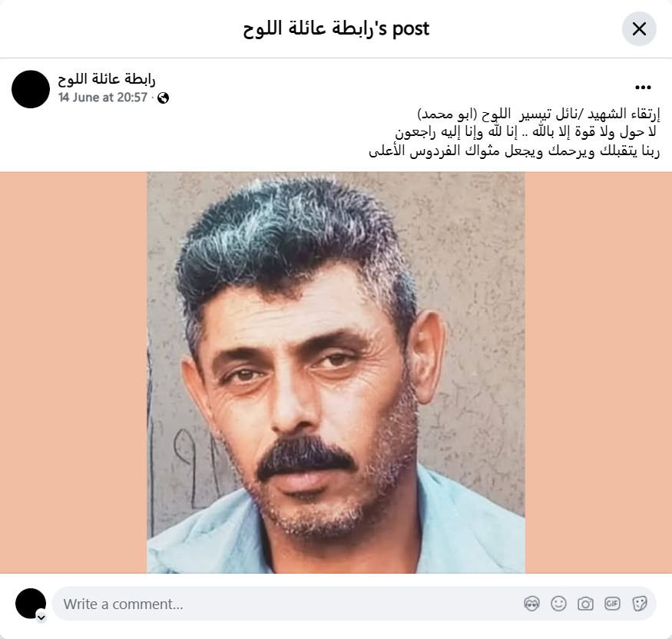Open the رابطة عائلة اللوح page link
The height and width of the screenshot is (639, 672).
point(106,79)
